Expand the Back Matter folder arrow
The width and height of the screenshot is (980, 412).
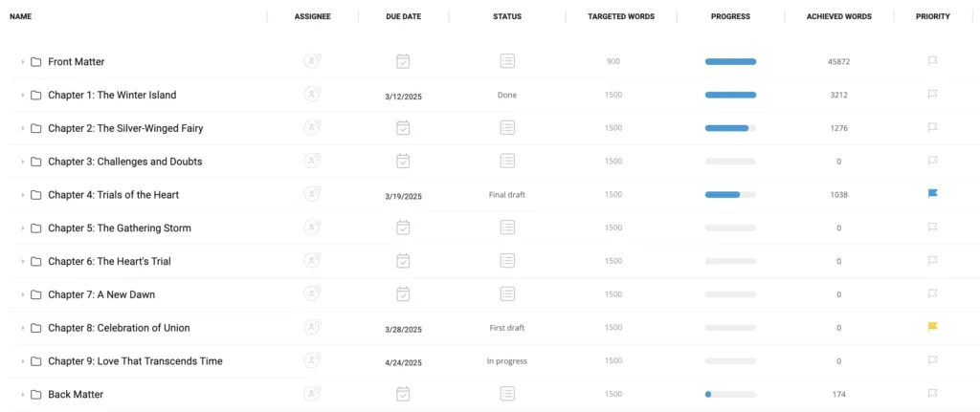tap(23, 395)
